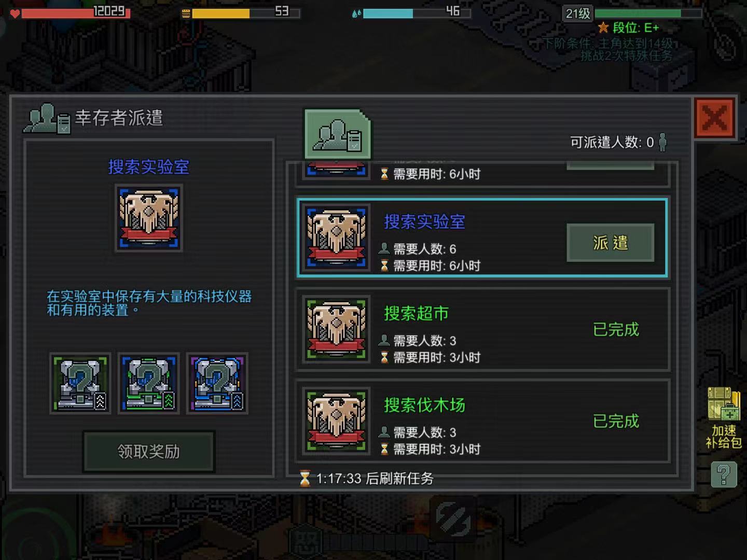The image size is (747, 560).
Task: Click the available dispatch person count icon
Action: [662, 142]
